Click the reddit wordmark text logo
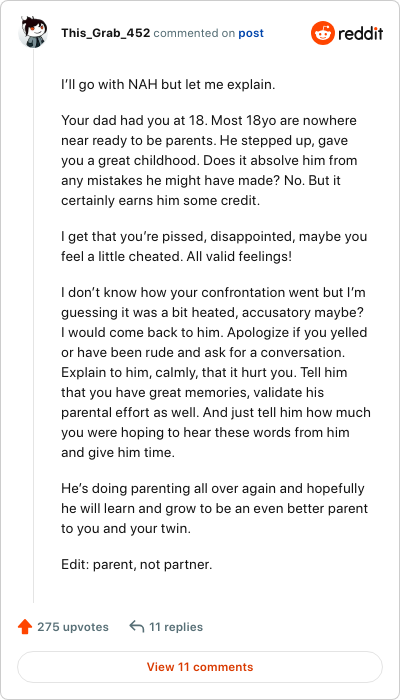 point(360,33)
